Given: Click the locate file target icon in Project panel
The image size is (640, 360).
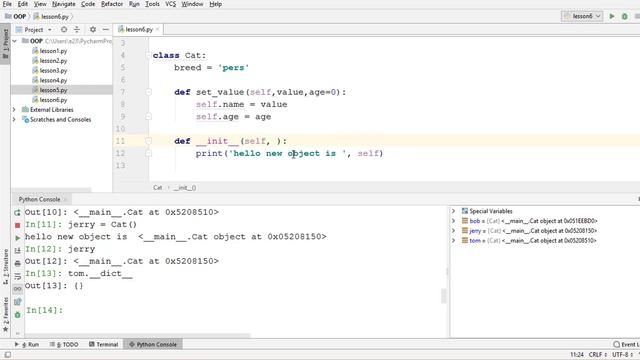Looking at the screenshot, I should tap(64, 30).
